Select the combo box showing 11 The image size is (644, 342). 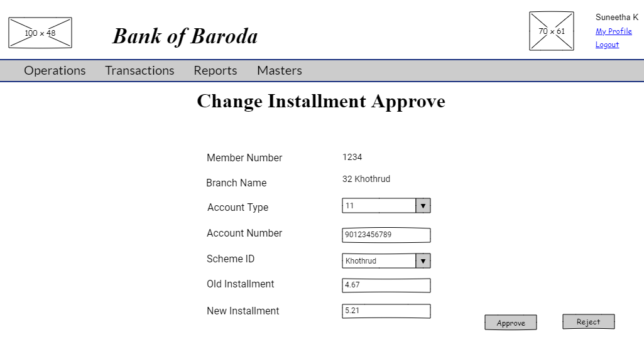pos(379,206)
